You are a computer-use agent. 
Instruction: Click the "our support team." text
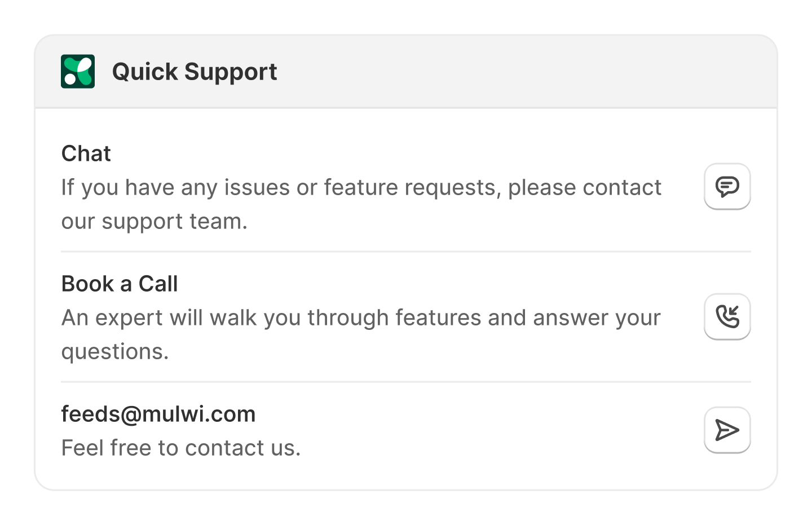[155, 221]
